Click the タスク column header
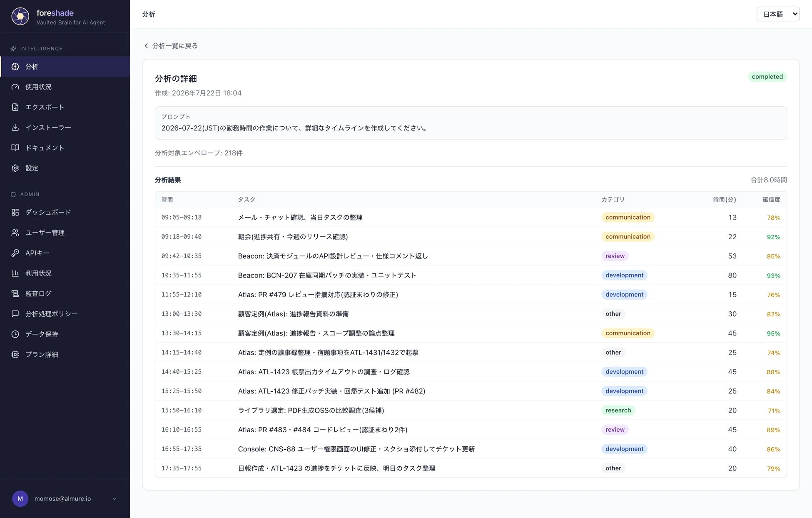Screen dimensions: 812x518 click(x=247, y=200)
